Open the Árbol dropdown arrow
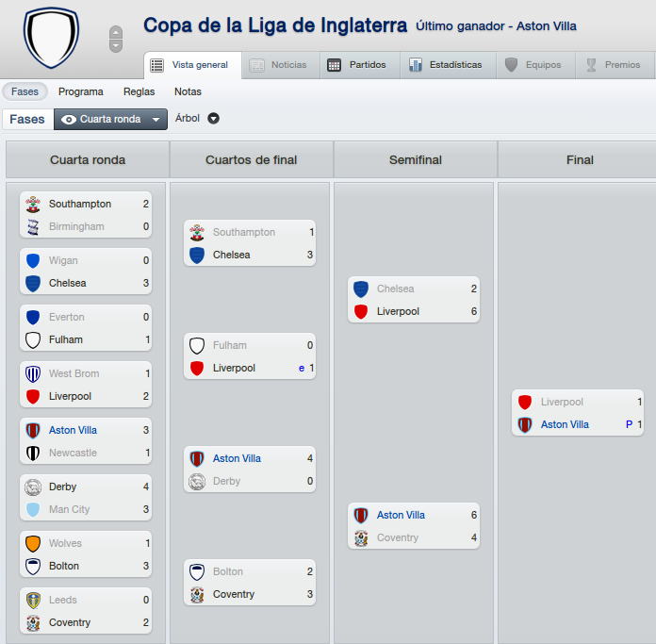Screen dimensions: 656x644 pyautogui.click(x=213, y=119)
